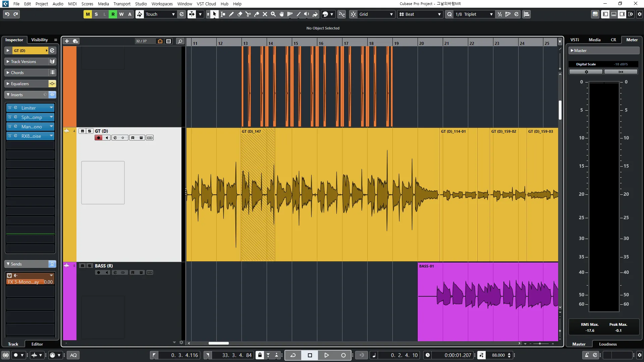The image size is (644, 362).
Task: Mute the BASS (R) track
Action: click(82, 266)
